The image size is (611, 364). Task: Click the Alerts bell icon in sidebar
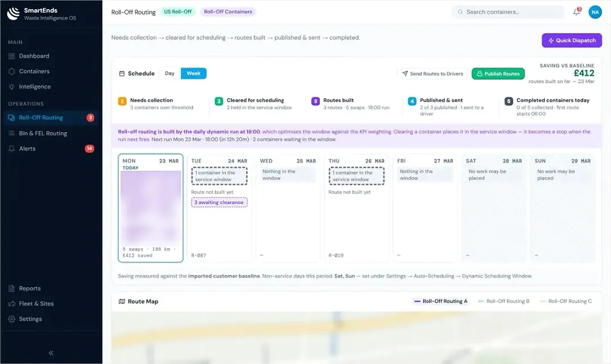(12, 148)
